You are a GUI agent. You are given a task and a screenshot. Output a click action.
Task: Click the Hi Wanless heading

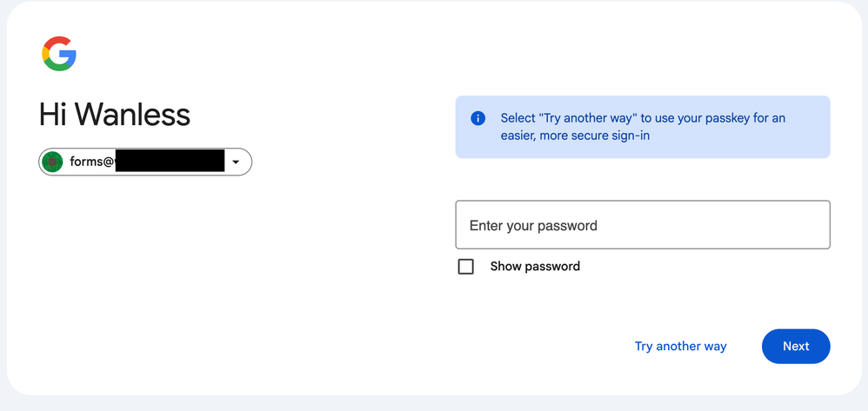(115, 115)
